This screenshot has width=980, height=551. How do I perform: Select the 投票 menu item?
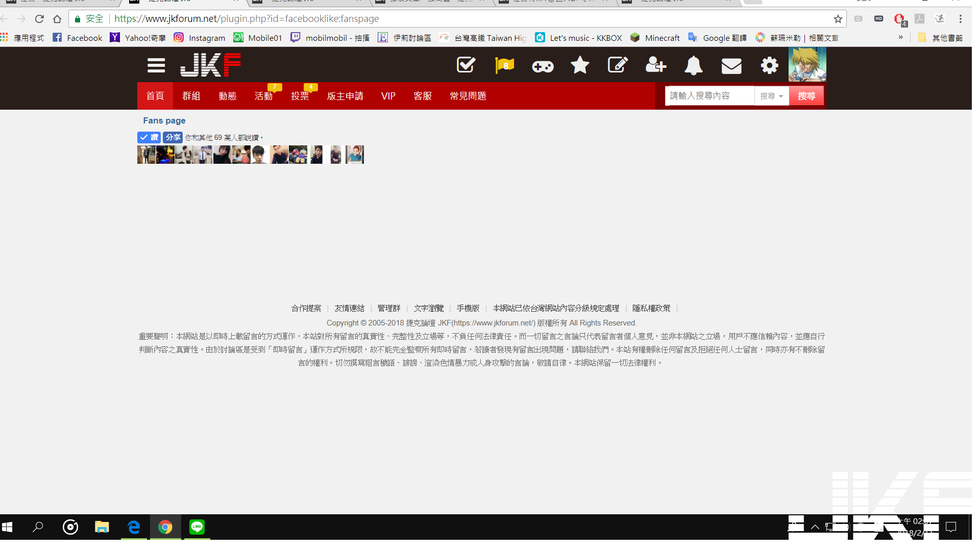click(x=300, y=96)
